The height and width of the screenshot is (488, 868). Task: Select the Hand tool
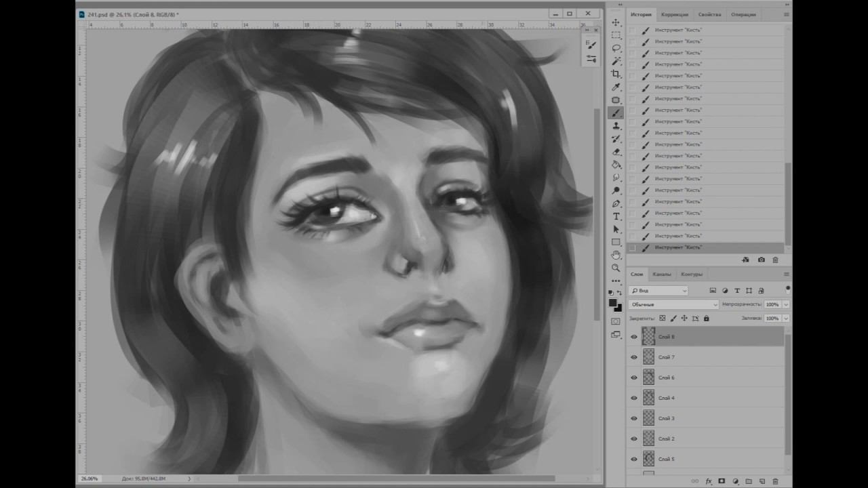(616, 255)
